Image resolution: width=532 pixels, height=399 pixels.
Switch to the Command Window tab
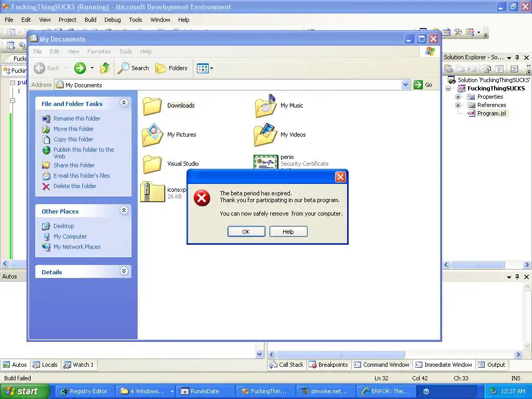(x=382, y=365)
